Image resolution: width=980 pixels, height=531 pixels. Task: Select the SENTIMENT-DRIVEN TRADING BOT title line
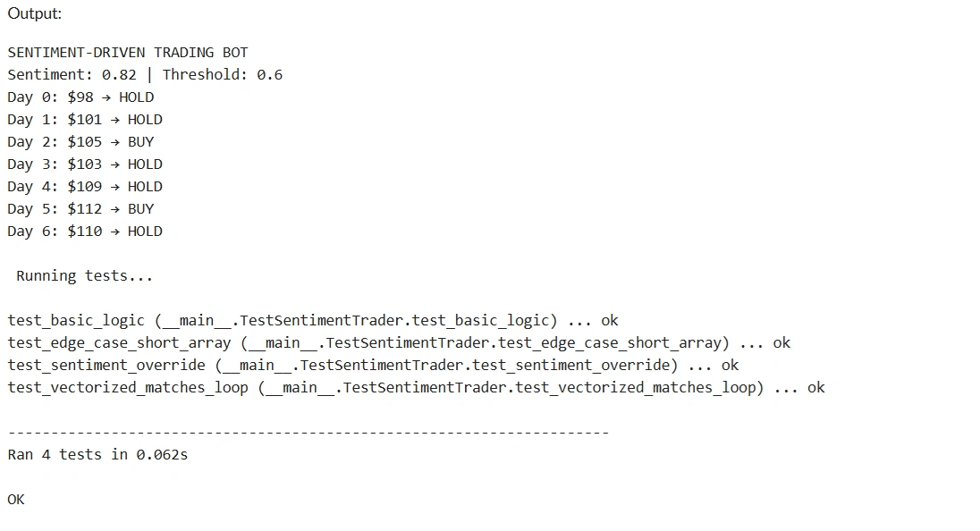[x=128, y=53]
